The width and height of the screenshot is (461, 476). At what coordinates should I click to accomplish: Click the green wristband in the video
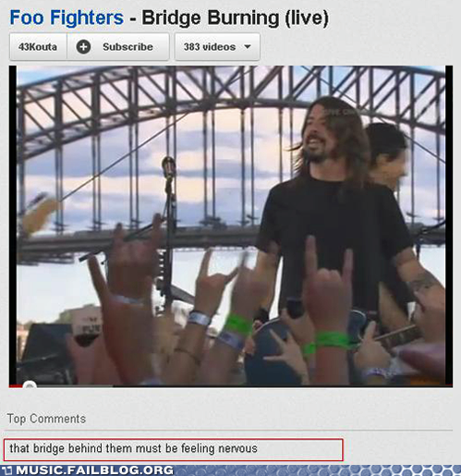click(238, 324)
